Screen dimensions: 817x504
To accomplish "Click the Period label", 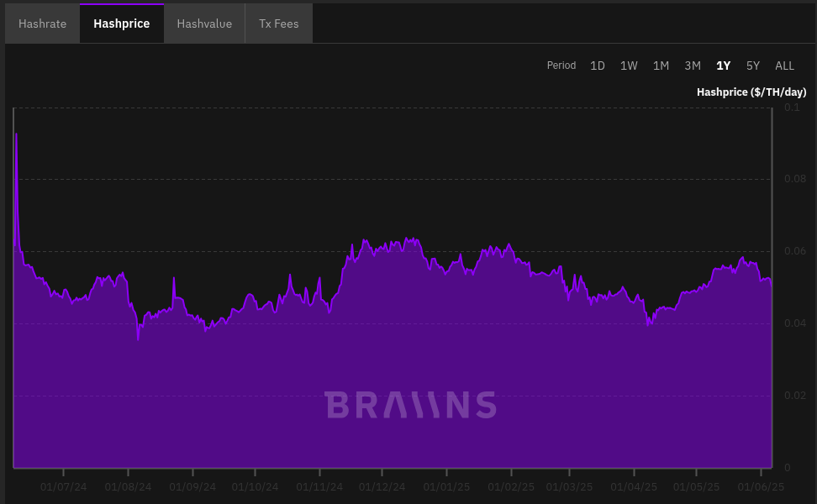I will [561, 66].
